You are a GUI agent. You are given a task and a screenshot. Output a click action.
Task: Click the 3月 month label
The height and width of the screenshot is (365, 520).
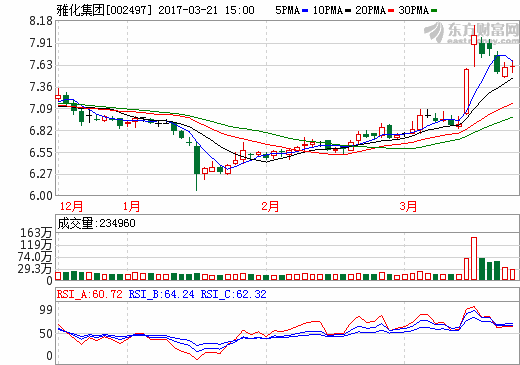(x=408, y=206)
